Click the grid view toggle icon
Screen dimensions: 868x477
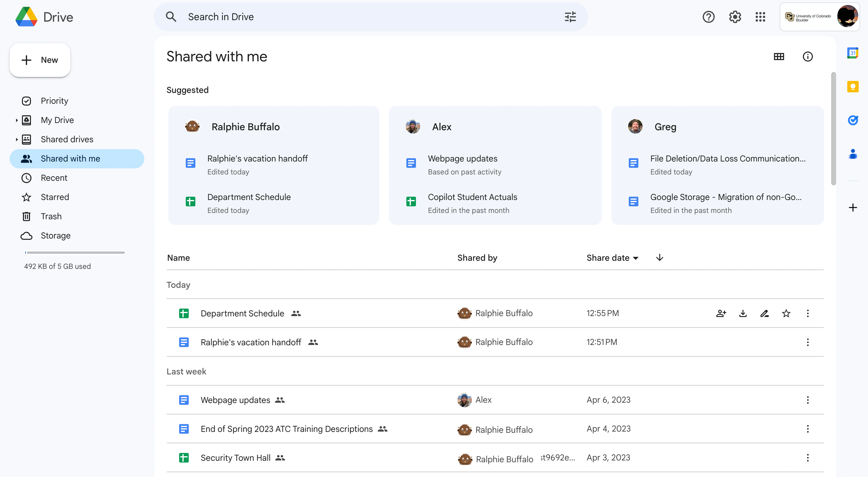click(x=779, y=57)
